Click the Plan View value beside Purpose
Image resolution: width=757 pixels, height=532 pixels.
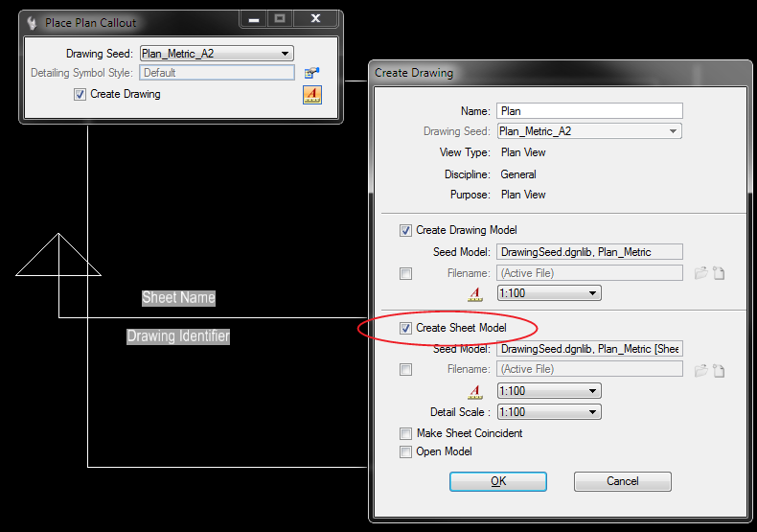pyautogui.click(x=523, y=195)
